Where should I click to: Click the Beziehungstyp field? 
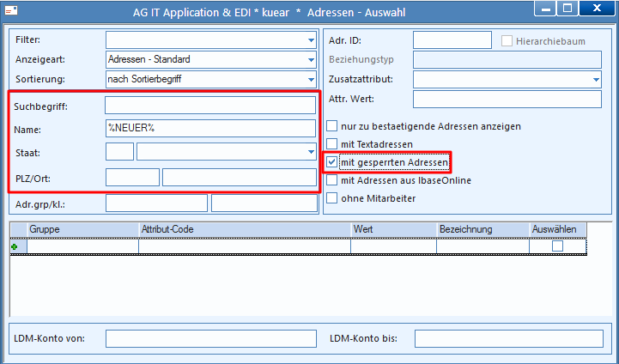point(507,59)
